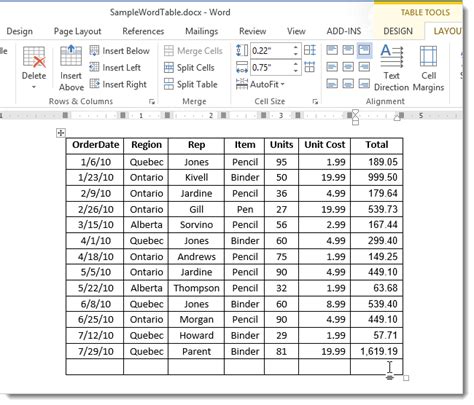This screenshot has height=405, width=474.
Task: Click the greyed Merge Cells command
Action: [x=193, y=51]
